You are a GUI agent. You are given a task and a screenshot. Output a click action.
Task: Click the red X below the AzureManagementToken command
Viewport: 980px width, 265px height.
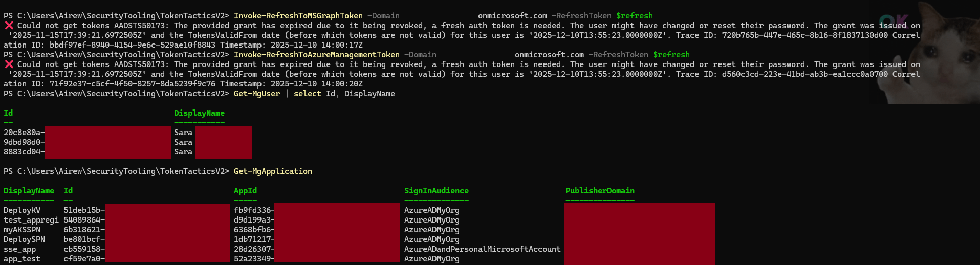point(9,64)
